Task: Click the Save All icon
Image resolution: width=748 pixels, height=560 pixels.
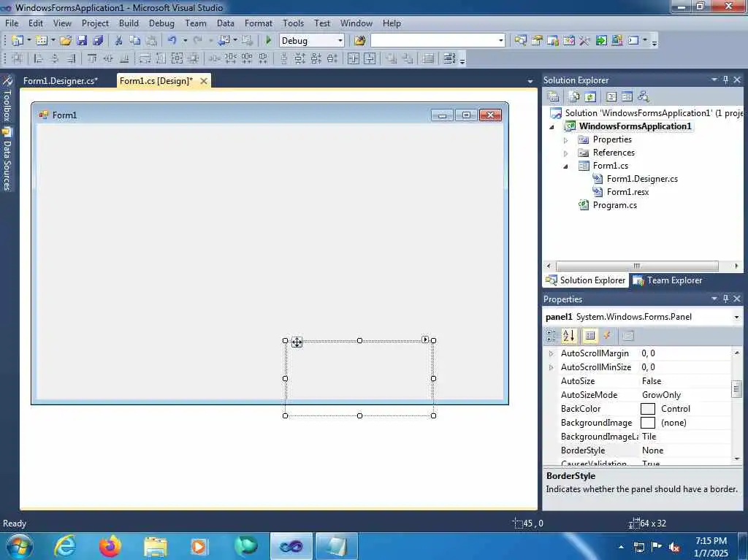Action: coord(99,41)
